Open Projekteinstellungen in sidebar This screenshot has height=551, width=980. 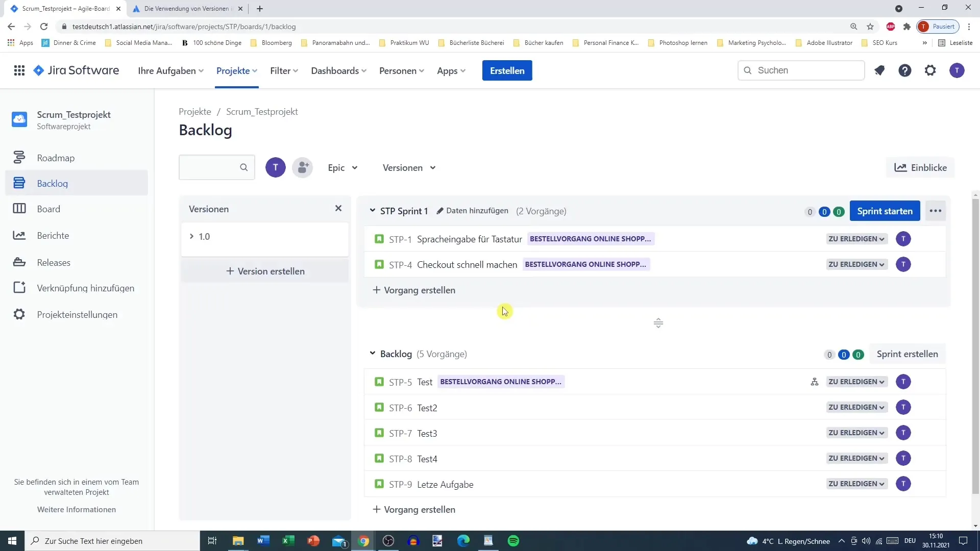(77, 314)
